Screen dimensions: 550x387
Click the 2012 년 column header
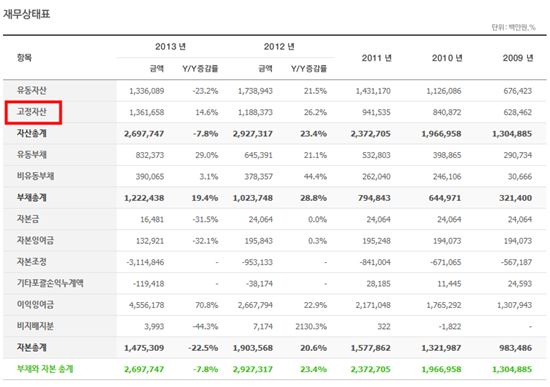click(x=279, y=47)
